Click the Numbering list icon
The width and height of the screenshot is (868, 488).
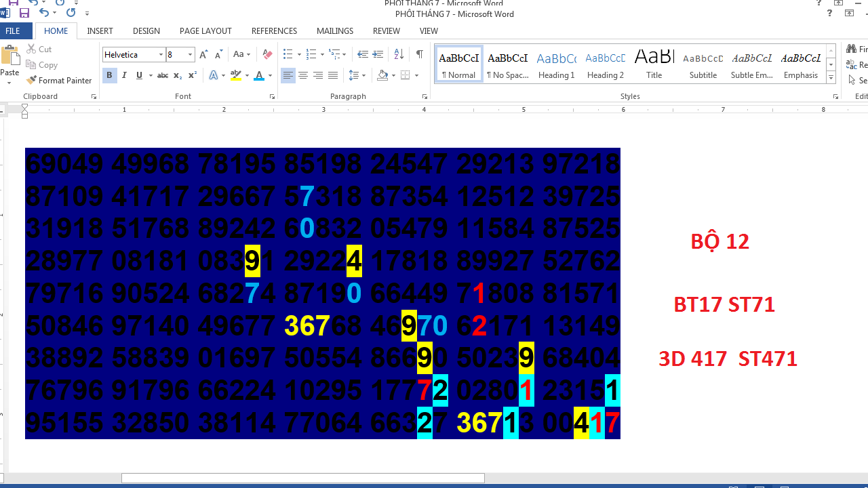point(311,54)
